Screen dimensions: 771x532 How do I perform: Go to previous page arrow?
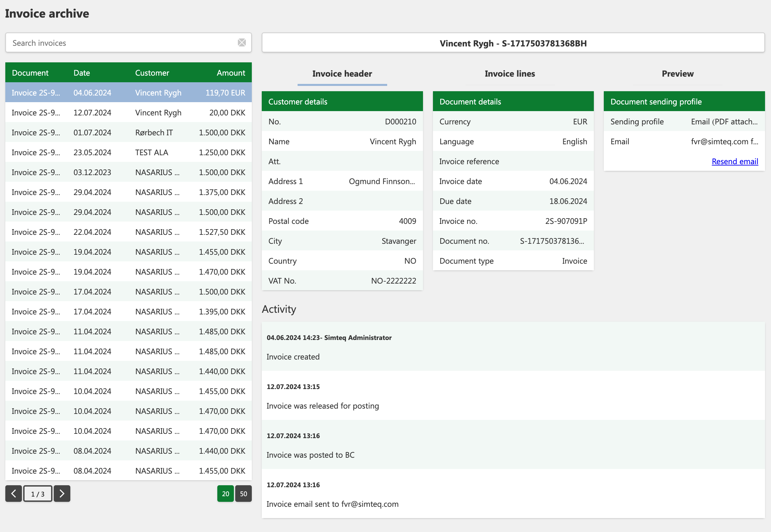point(14,493)
